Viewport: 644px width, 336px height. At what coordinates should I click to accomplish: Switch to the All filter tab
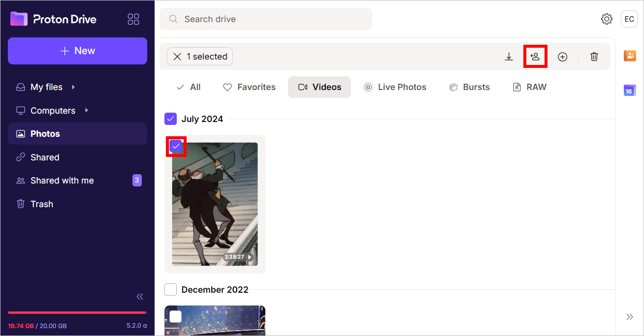pos(189,87)
